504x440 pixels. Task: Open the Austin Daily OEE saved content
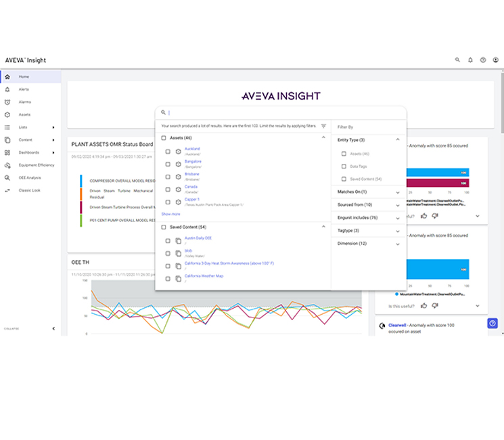pyautogui.click(x=198, y=238)
